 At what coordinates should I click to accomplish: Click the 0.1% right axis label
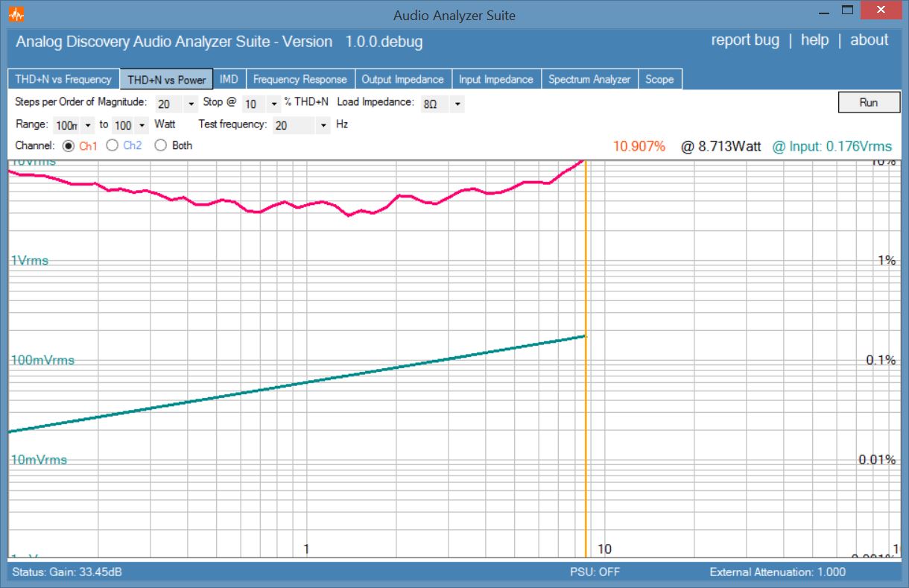[881, 361]
